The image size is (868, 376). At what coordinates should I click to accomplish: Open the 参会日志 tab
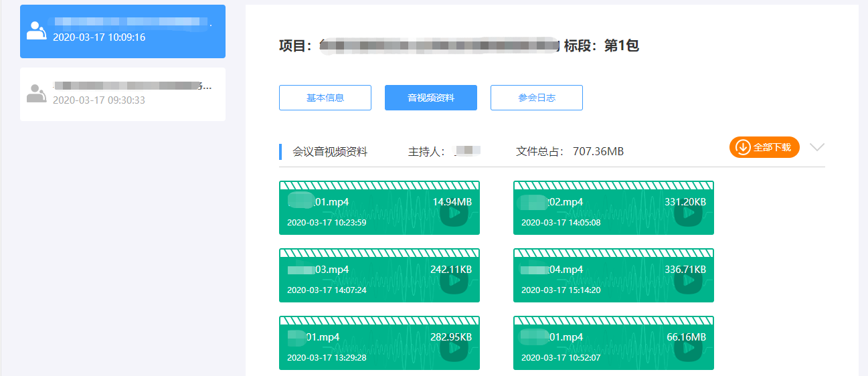tap(537, 98)
